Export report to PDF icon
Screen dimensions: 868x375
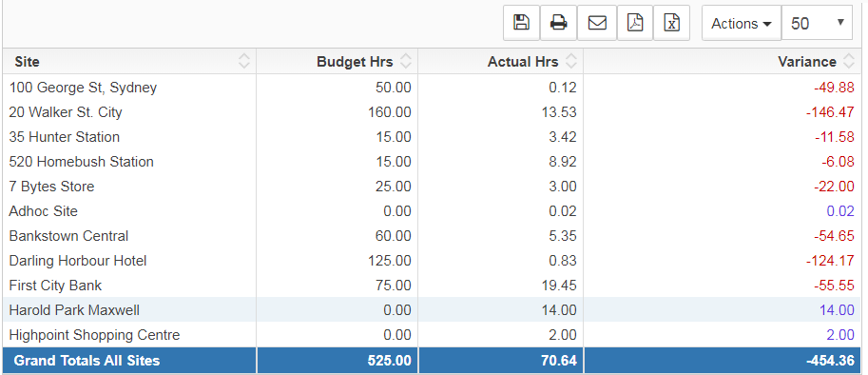pyautogui.click(x=635, y=23)
